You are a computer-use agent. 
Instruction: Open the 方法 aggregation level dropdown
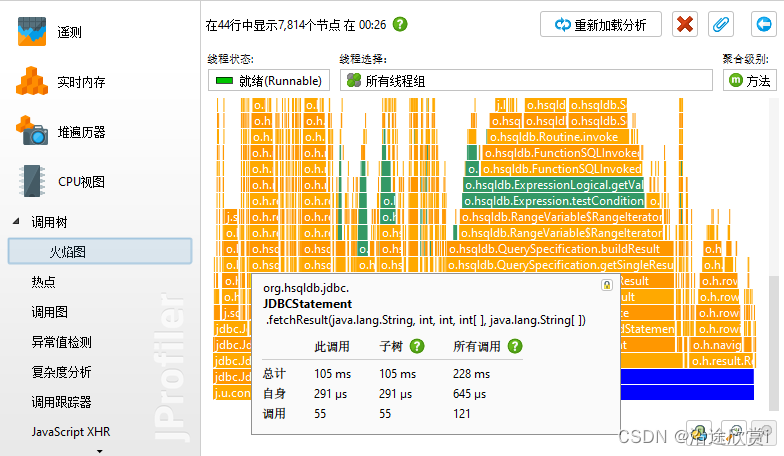(x=750, y=80)
